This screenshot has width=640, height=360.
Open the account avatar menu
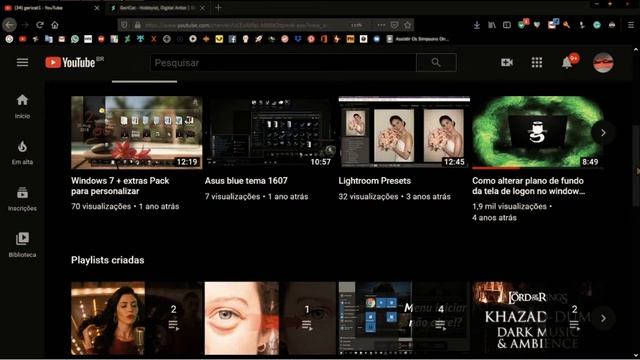click(x=603, y=62)
